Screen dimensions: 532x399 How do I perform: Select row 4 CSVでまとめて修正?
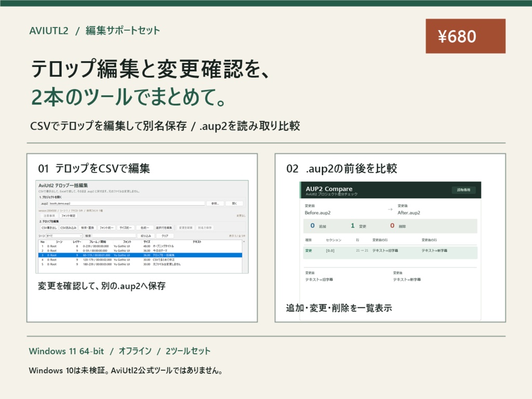[140, 260]
